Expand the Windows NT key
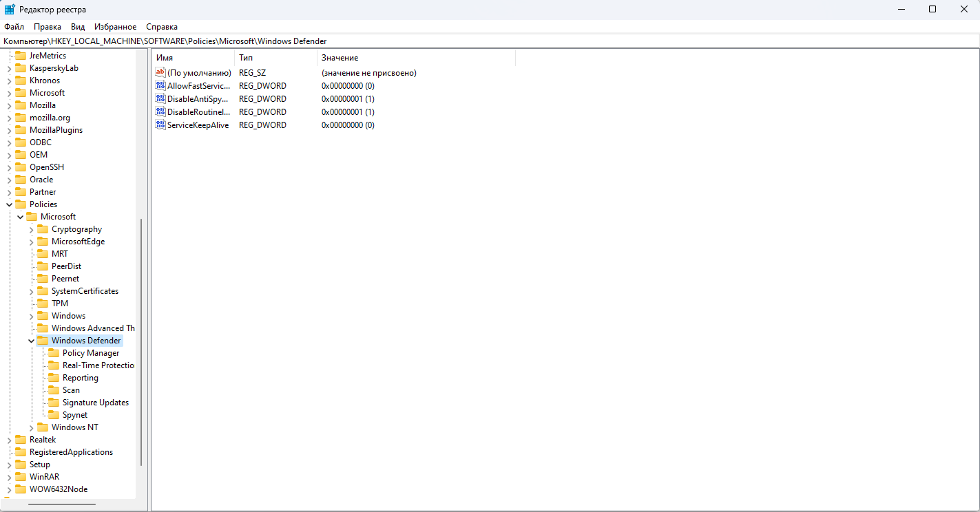 click(31, 427)
